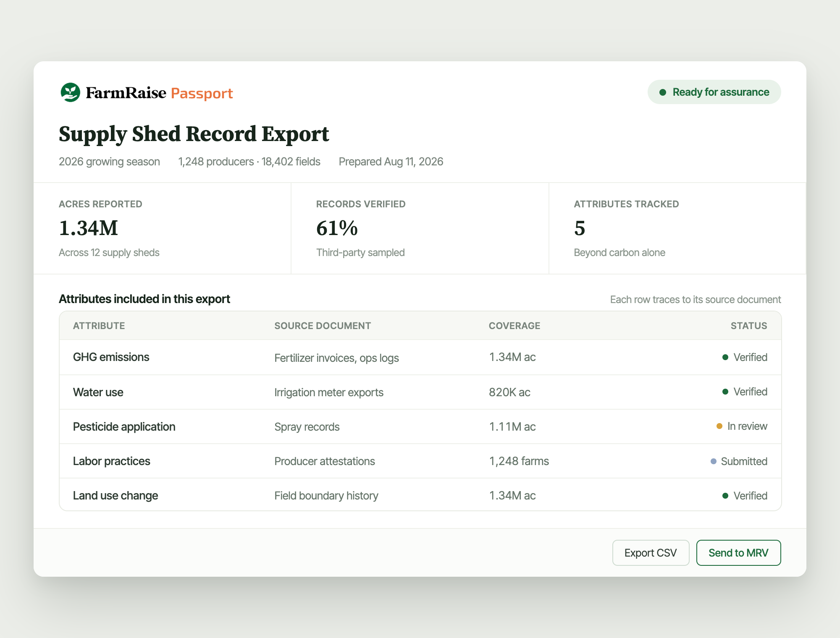Click the Across 12 supply sheds caption
Viewport: 840px width, 638px height.
pyautogui.click(x=109, y=253)
